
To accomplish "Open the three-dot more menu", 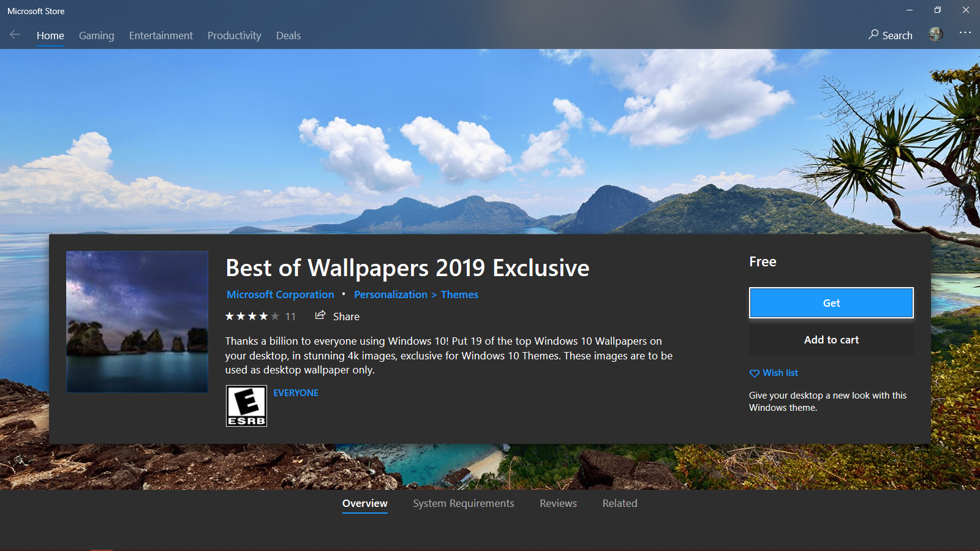I will point(965,33).
